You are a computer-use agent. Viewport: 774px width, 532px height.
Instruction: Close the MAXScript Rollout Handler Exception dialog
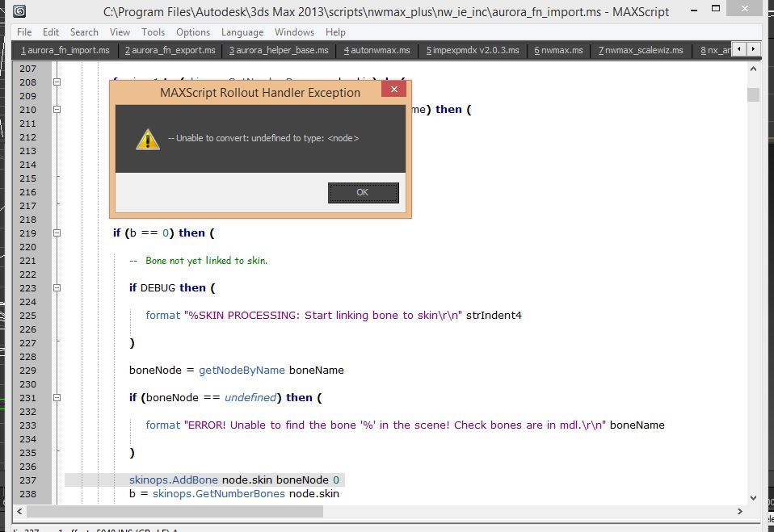393,90
